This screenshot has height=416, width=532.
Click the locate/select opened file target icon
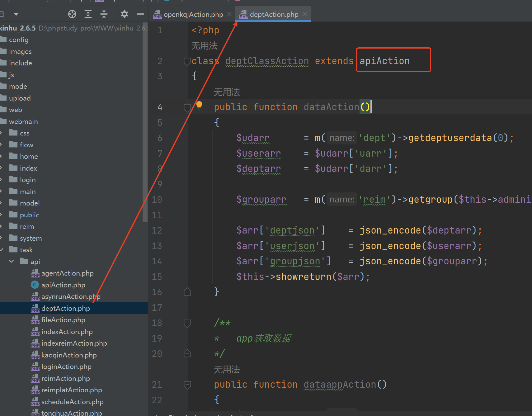tap(72, 14)
